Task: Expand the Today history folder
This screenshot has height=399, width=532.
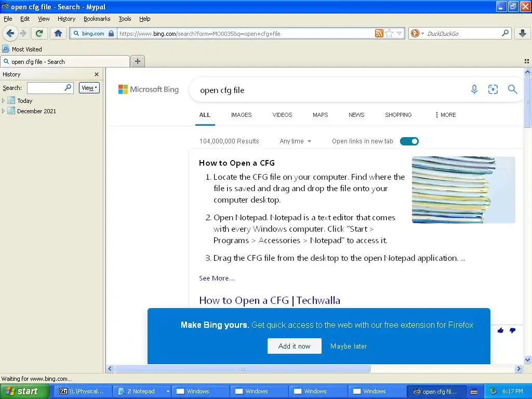Action: tap(4, 100)
